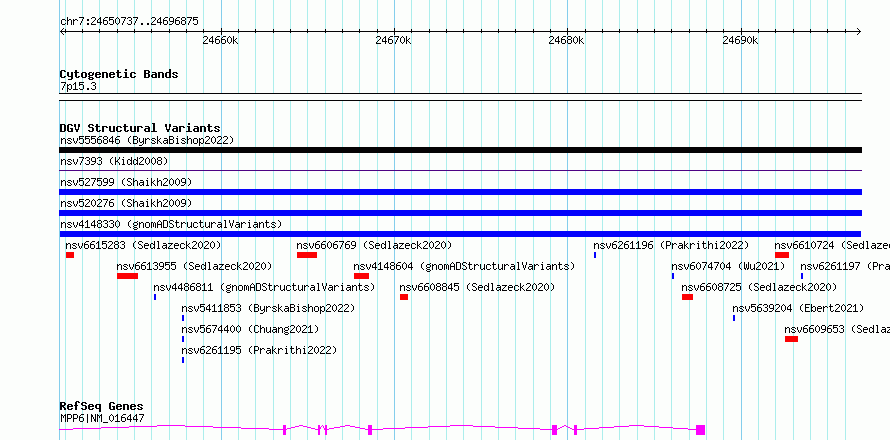Viewport: 890px width, 440px height.
Task: Click the Cytogenetic Bands track title
Action: [x=119, y=74]
